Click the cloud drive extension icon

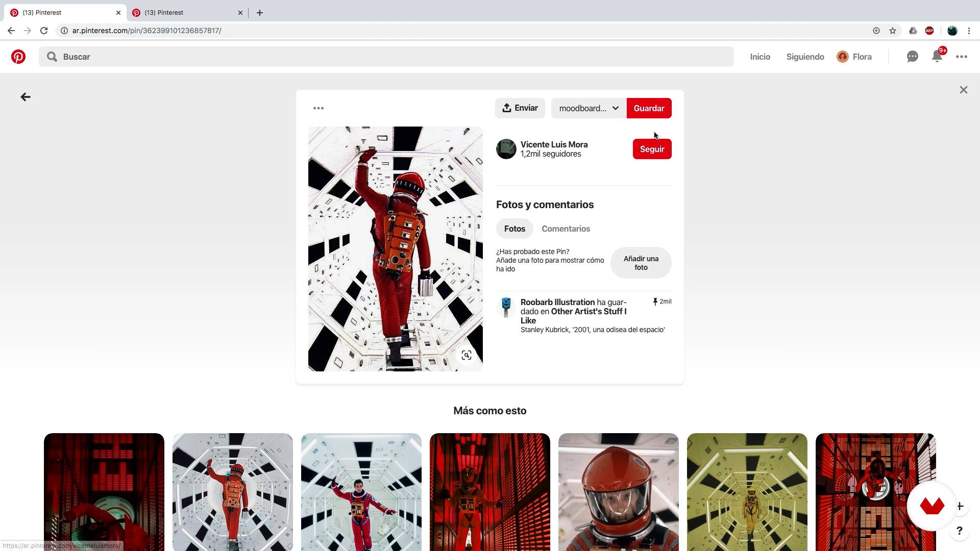click(x=913, y=31)
